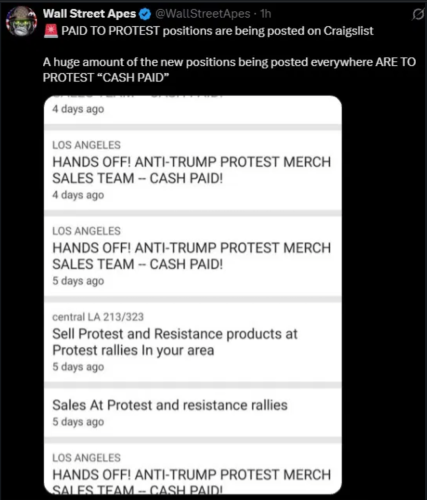Screen dimensions: 427x500
Task: Click the post text mentioning CASH PAID
Action: point(229,70)
